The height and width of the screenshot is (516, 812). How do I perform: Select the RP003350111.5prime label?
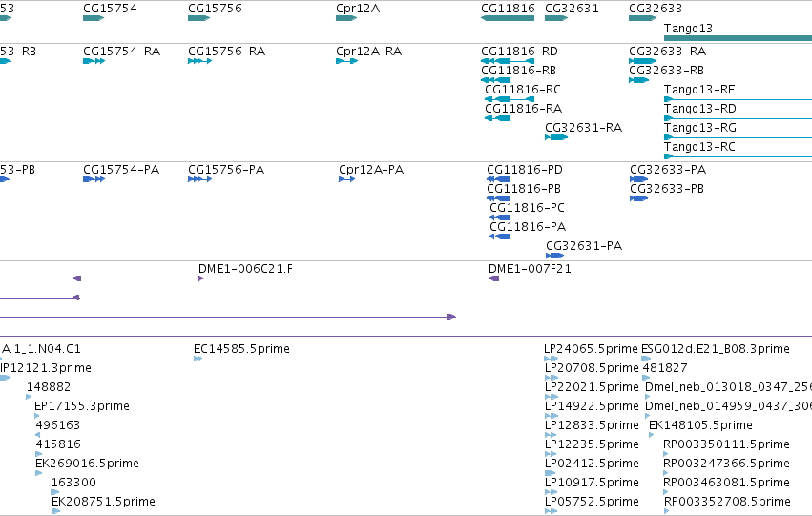(726, 444)
